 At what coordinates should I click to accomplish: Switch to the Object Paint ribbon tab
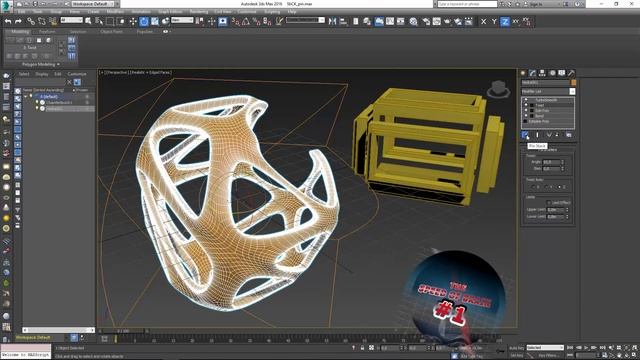[111, 31]
